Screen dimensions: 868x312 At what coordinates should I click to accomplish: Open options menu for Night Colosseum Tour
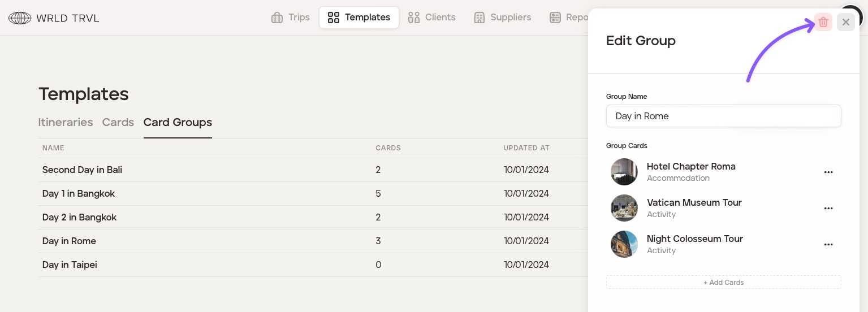[x=828, y=245]
